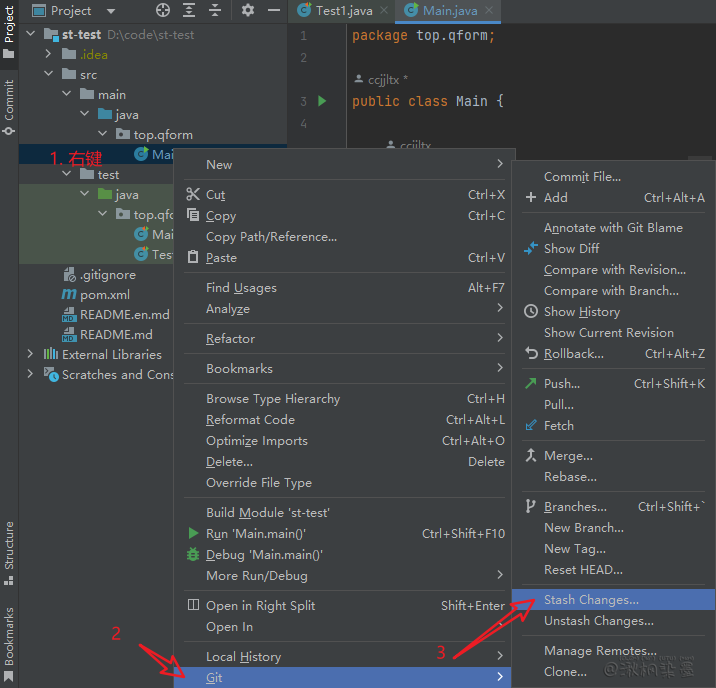Viewport: 716px width, 688px height.
Task: Open the Structure tool window from the sidebar
Action: tap(9, 545)
